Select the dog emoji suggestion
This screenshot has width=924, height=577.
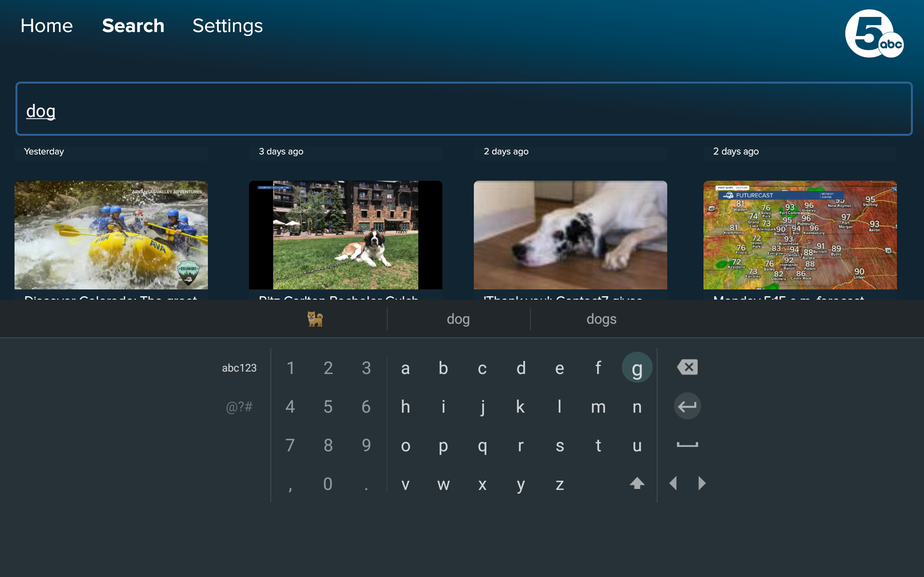(315, 319)
